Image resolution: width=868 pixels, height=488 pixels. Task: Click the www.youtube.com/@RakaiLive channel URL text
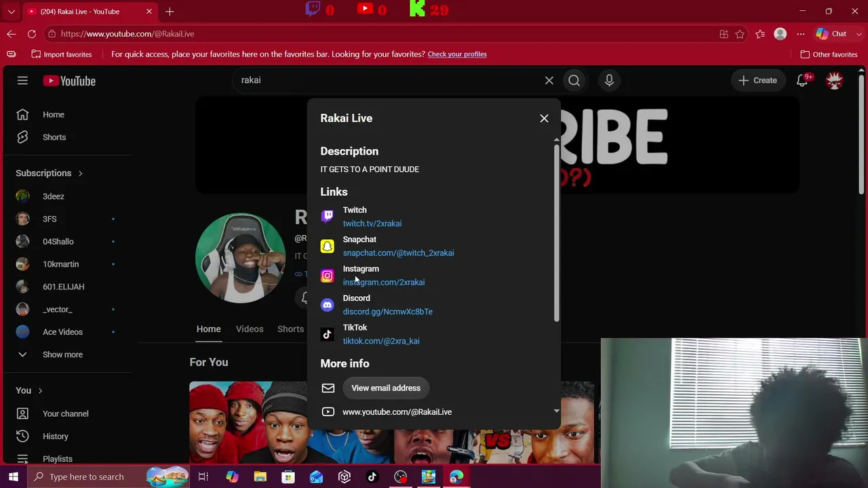[x=397, y=412]
